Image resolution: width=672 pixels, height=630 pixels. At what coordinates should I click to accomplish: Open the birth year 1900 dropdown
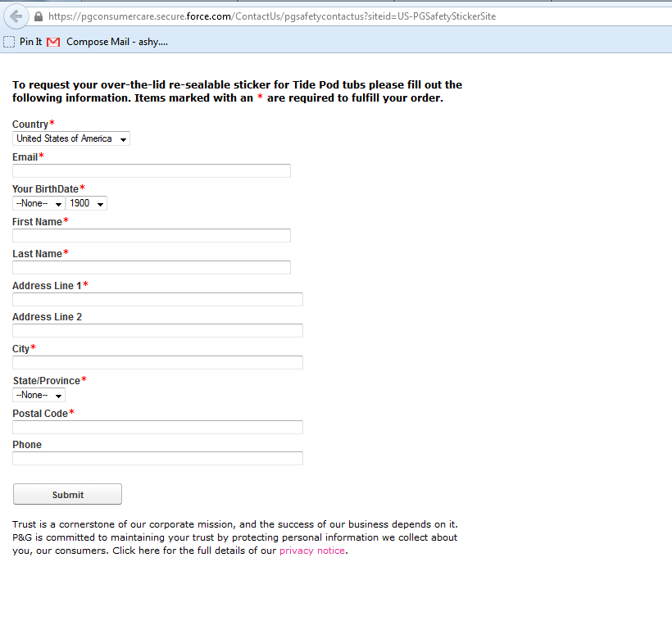coord(87,203)
